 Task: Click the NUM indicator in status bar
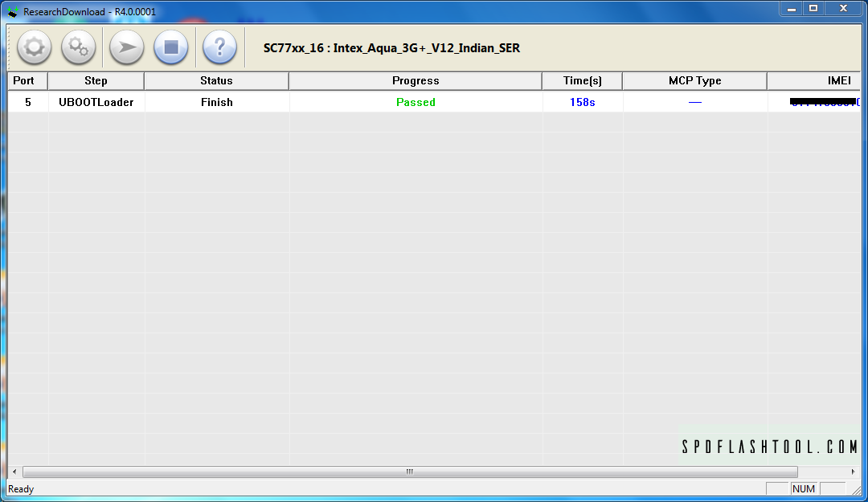[803, 489]
